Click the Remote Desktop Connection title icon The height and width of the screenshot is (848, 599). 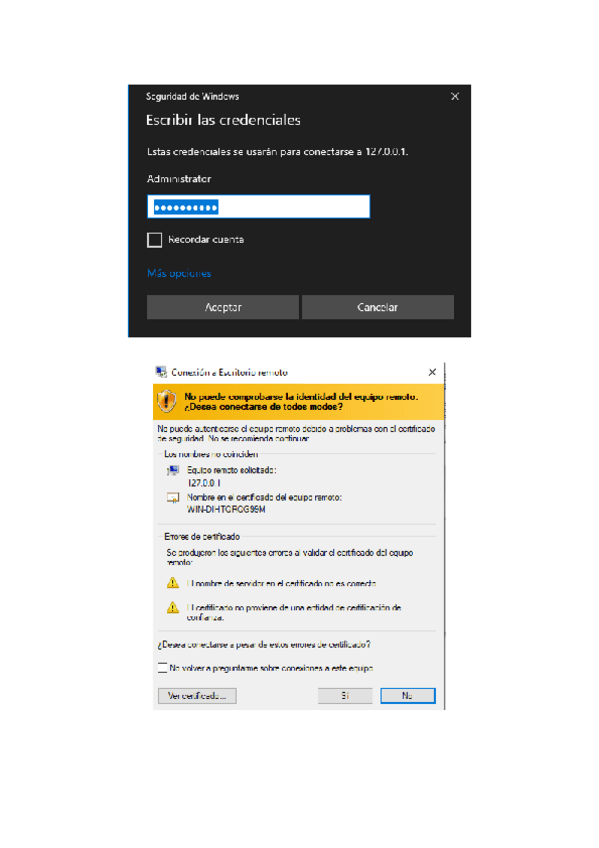click(x=161, y=372)
